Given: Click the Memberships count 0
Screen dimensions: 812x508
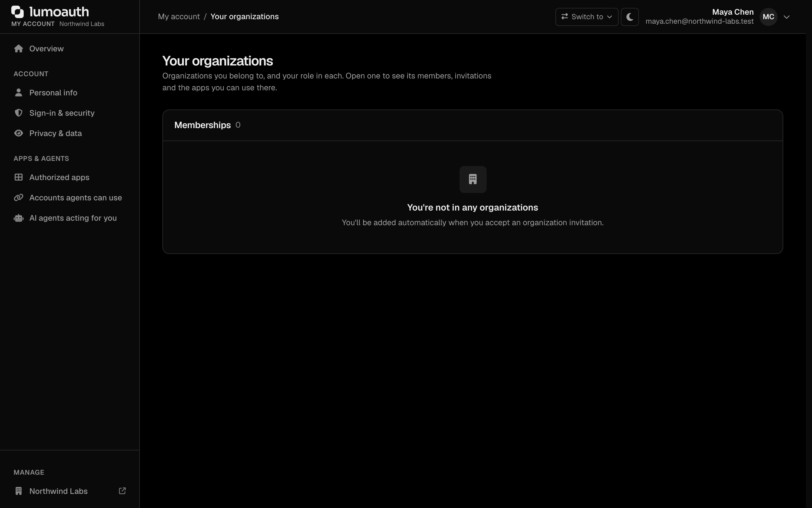Looking at the screenshot, I should 238,125.
